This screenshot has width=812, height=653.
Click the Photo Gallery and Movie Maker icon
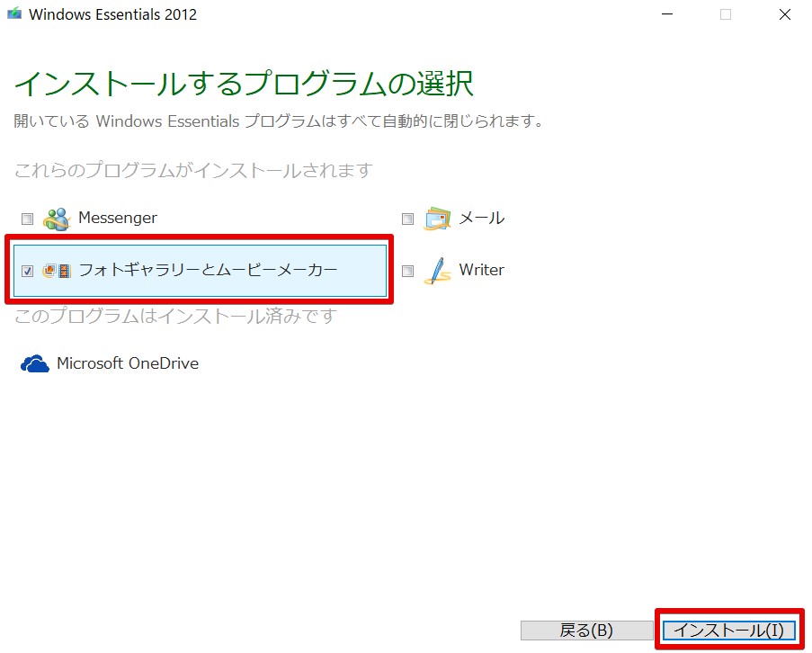click(x=57, y=271)
